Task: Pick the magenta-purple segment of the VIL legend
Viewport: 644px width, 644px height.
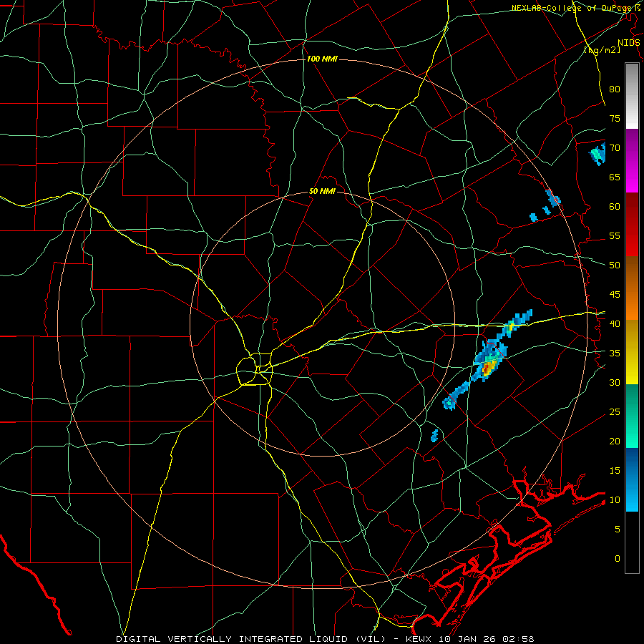Action: [632, 160]
